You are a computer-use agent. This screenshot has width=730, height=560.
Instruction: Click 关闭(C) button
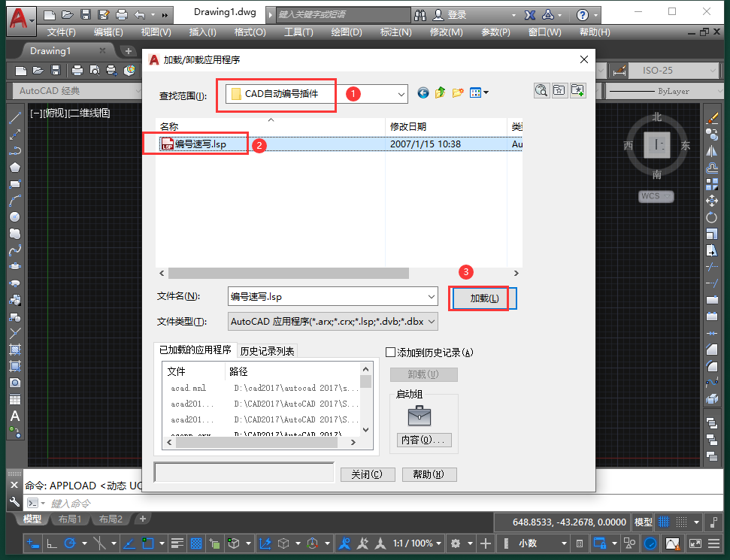pyautogui.click(x=368, y=474)
